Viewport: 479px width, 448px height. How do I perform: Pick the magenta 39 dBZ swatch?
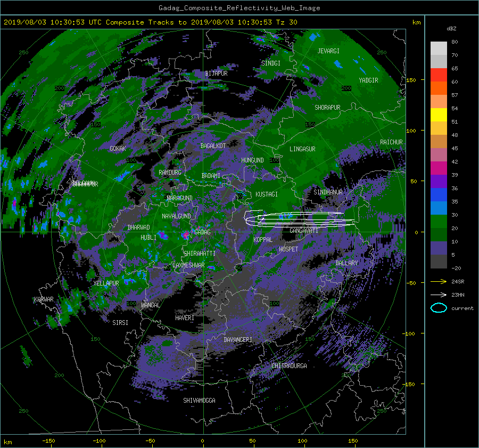[x=439, y=168]
